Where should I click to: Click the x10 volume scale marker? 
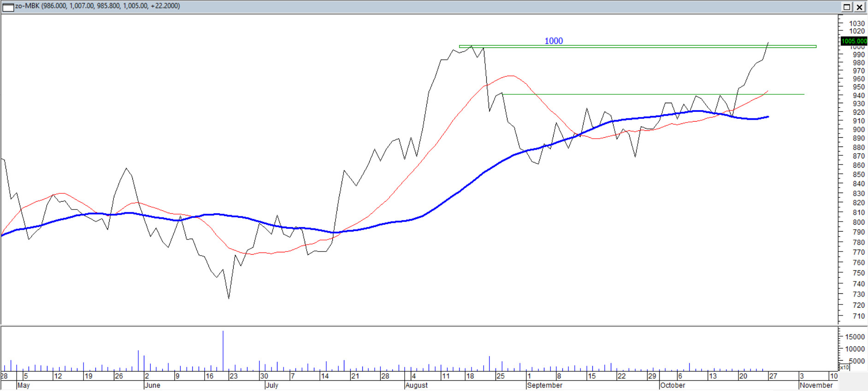pyautogui.click(x=844, y=368)
